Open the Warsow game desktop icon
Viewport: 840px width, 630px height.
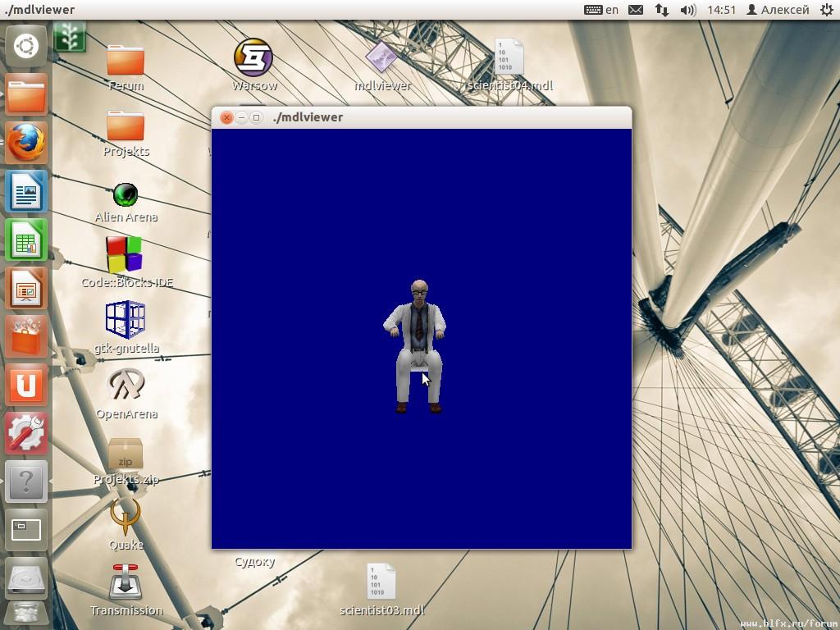click(253, 58)
